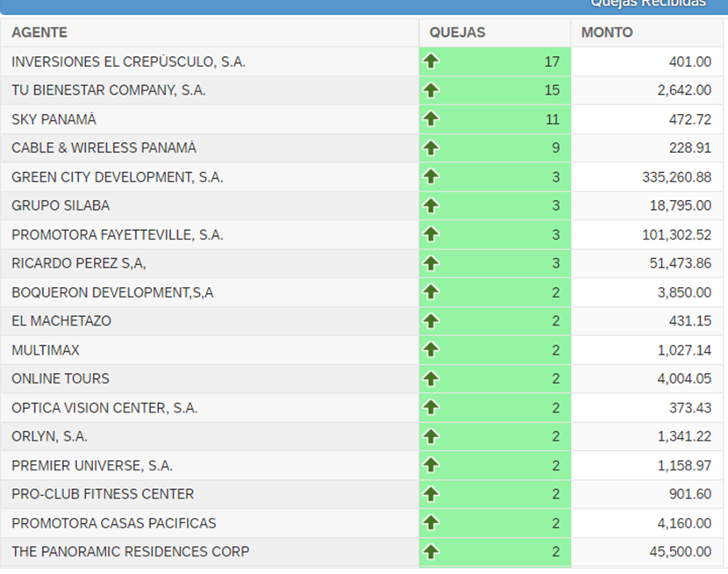The image size is (728, 574).
Task: Click the arrow icon for PROMOTORA FAYETTEVILLE
Action: [432, 234]
